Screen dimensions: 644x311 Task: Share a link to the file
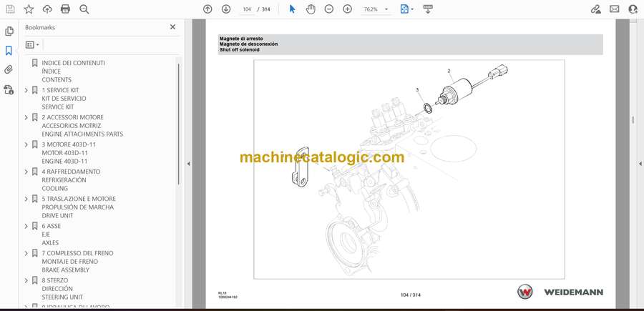coord(595,9)
